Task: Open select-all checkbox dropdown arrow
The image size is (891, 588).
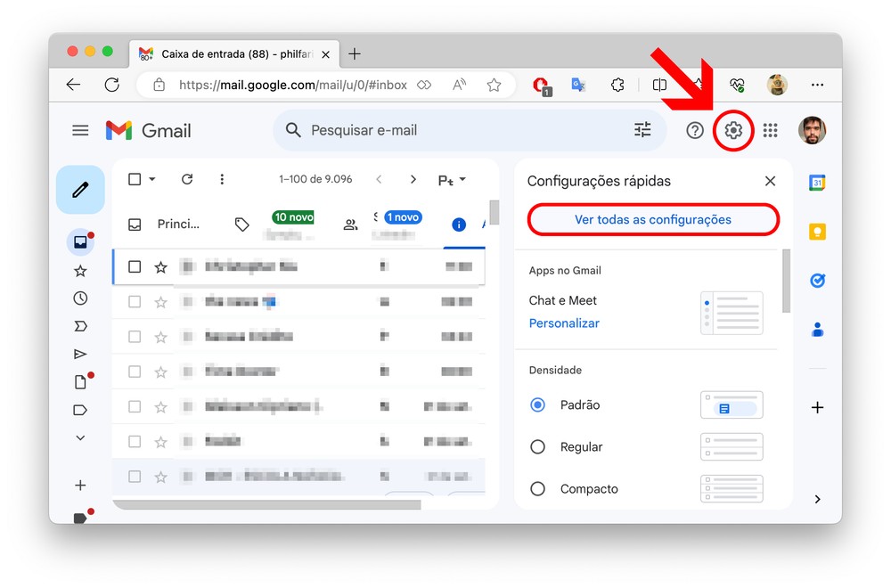Action: point(152,179)
